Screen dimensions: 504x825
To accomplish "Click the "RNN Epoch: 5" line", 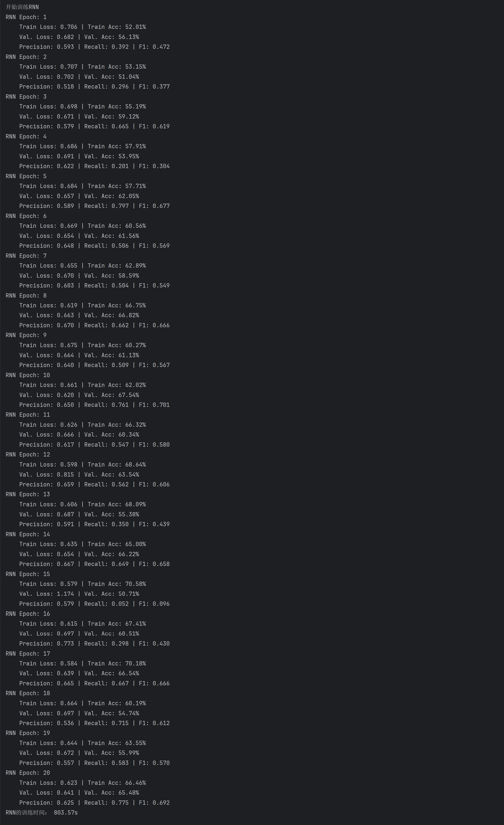I will click(x=26, y=176).
